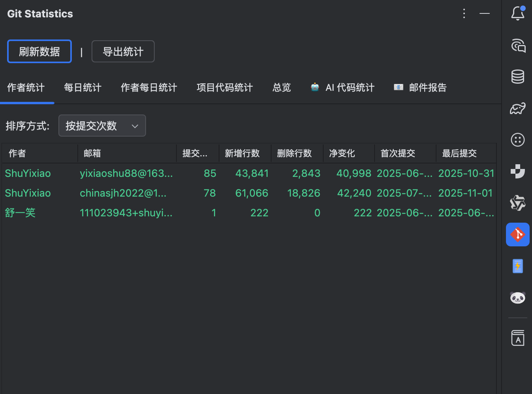
Task: Click the active Git Statistics sidebar icon
Action: pyautogui.click(x=517, y=234)
